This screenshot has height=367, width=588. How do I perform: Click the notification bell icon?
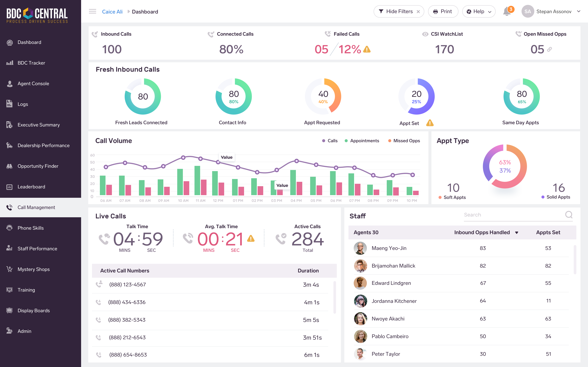pyautogui.click(x=507, y=12)
